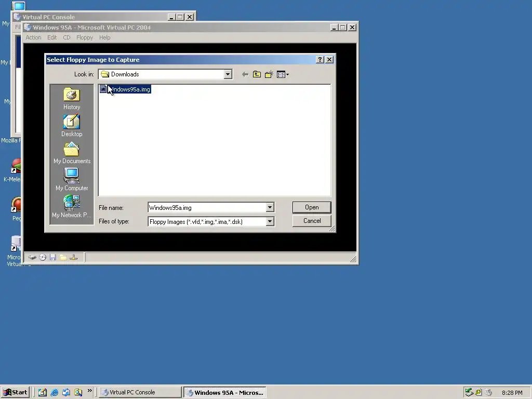This screenshot has width=532, height=399.
Task: Click the Show Desktop quick launch icon
Action: click(43, 392)
